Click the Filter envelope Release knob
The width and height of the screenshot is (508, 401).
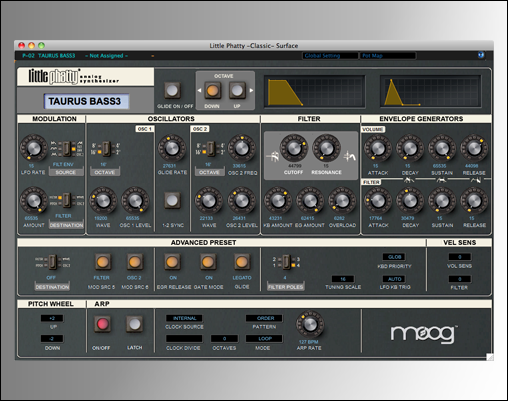(474, 200)
